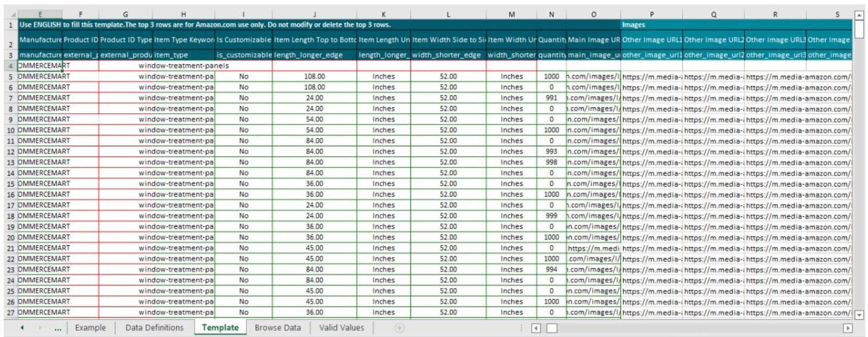
Task: Click the 'Product ID Type' header cell
Action: [126, 40]
